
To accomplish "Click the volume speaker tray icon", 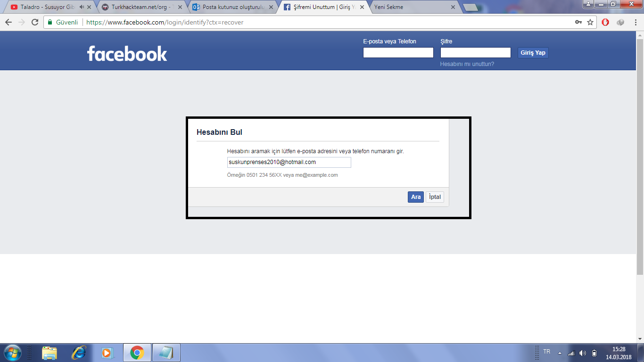I will click(583, 353).
